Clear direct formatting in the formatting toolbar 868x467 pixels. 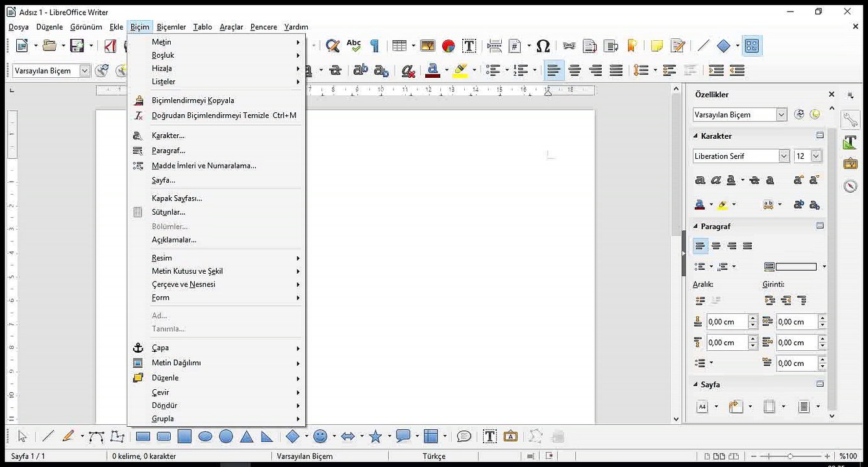click(x=408, y=70)
